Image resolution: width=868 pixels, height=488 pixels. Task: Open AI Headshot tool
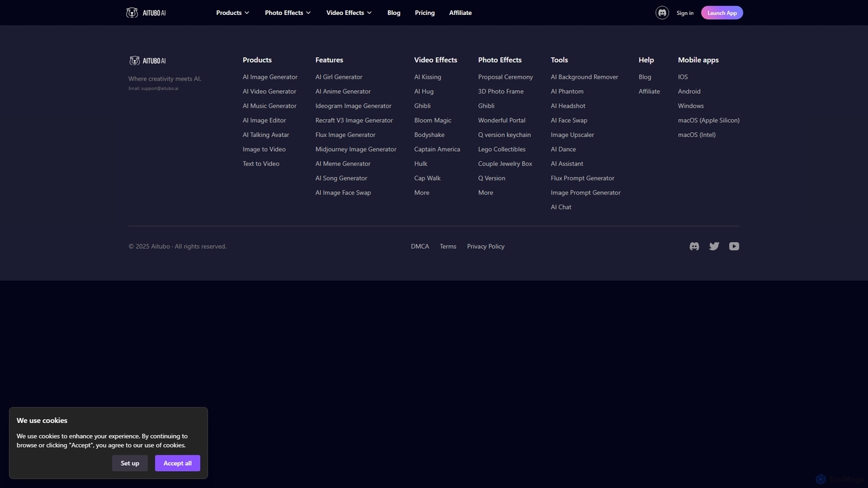click(x=568, y=106)
